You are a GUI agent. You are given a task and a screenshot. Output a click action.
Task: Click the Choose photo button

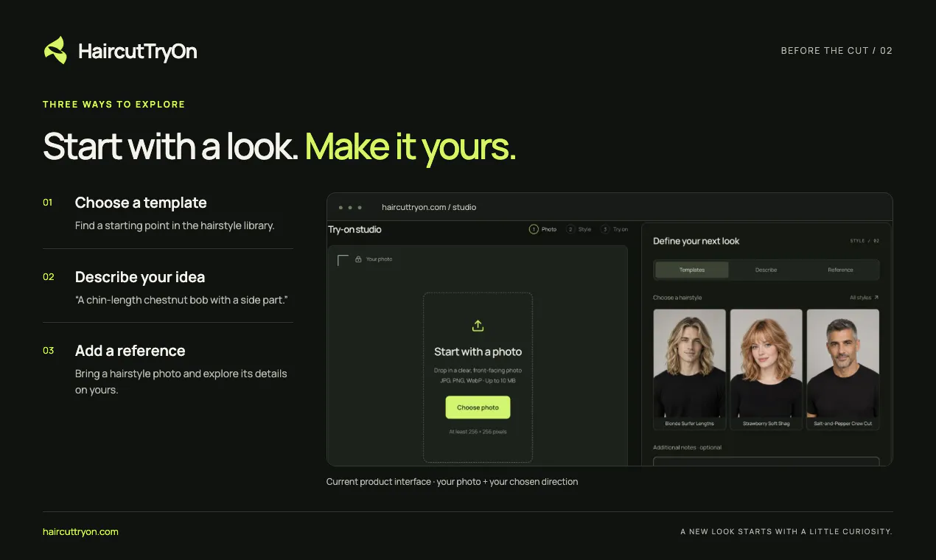[x=478, y=407]
